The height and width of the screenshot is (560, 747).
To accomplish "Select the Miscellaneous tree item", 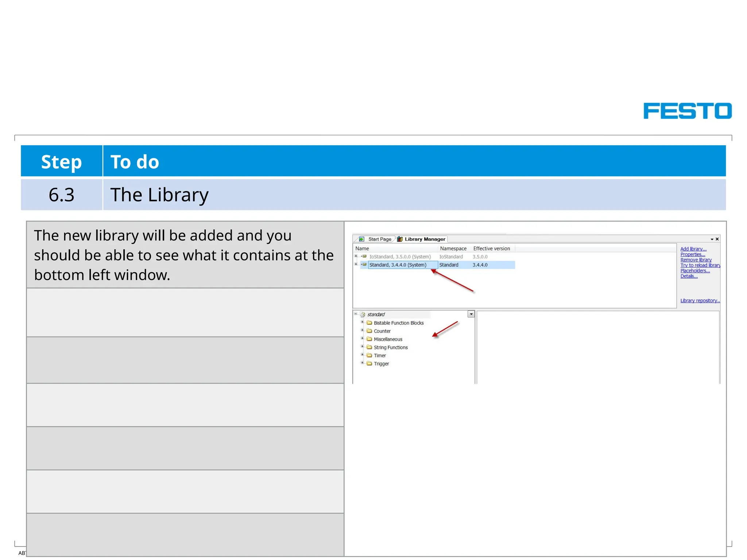I will click(x=388, y=339).
